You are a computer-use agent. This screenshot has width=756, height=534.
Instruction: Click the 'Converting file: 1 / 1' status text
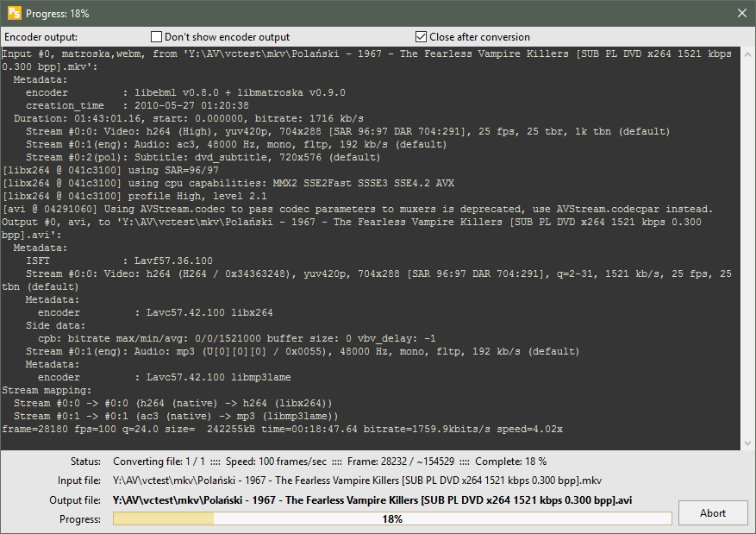159,462
